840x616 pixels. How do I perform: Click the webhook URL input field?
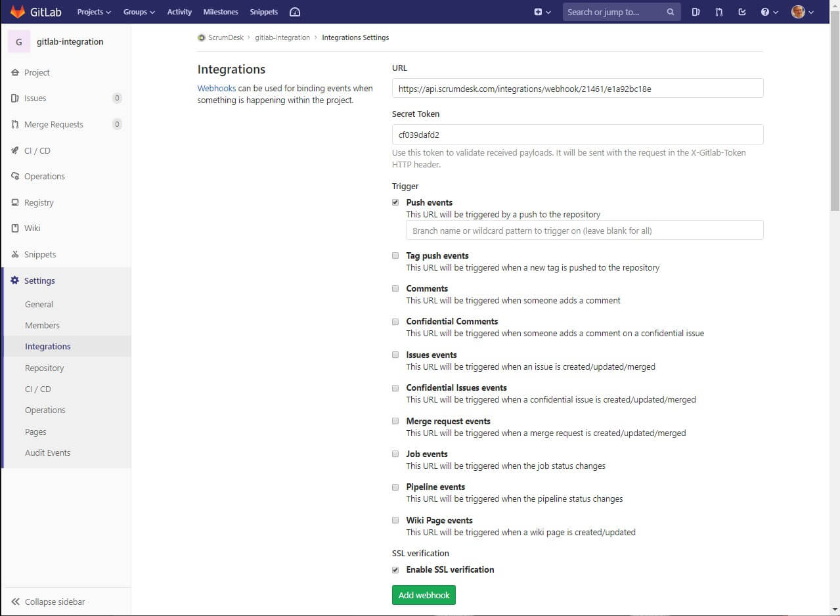[577, 88]
